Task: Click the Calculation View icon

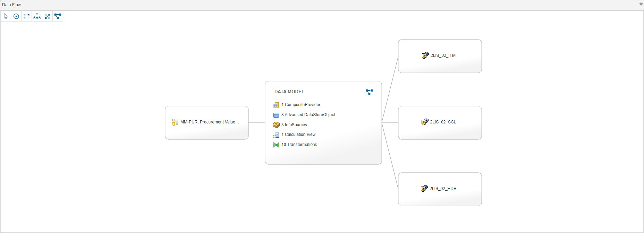Action: 276,135
